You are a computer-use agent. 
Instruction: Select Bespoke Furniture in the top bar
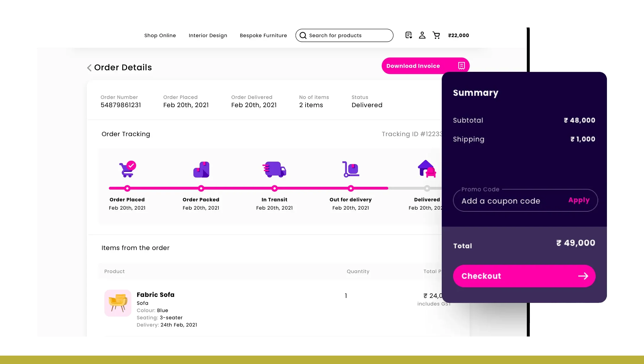click(x=263, y=35)
